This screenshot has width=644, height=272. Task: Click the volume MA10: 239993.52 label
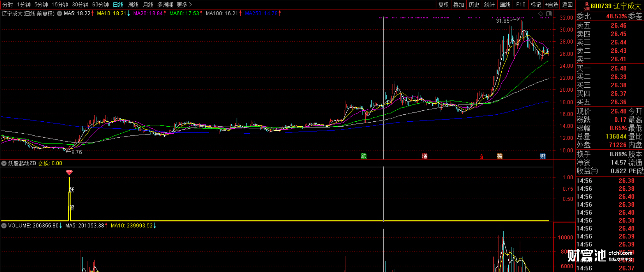pos(134,226)
